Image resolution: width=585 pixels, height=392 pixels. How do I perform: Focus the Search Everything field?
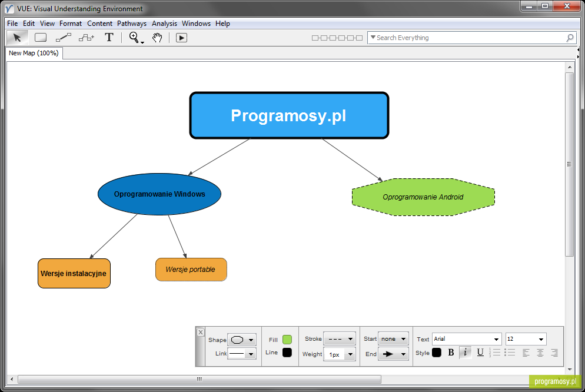tap(472, 38)
